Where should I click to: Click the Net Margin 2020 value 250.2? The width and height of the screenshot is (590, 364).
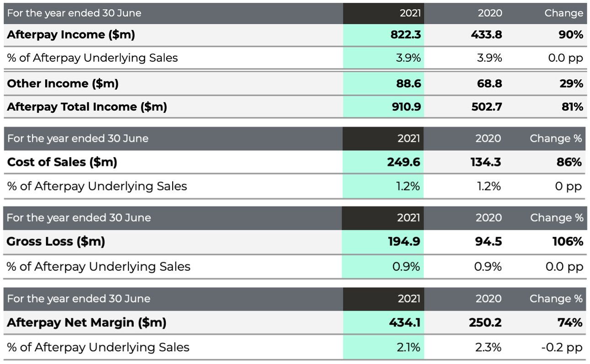pos(485,322)
